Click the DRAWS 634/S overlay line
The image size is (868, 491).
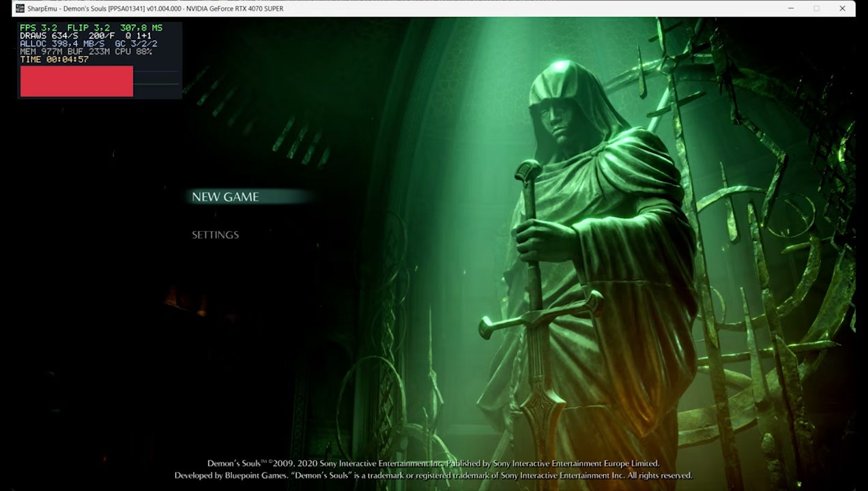pyautogui.click(x=86, y=35)
